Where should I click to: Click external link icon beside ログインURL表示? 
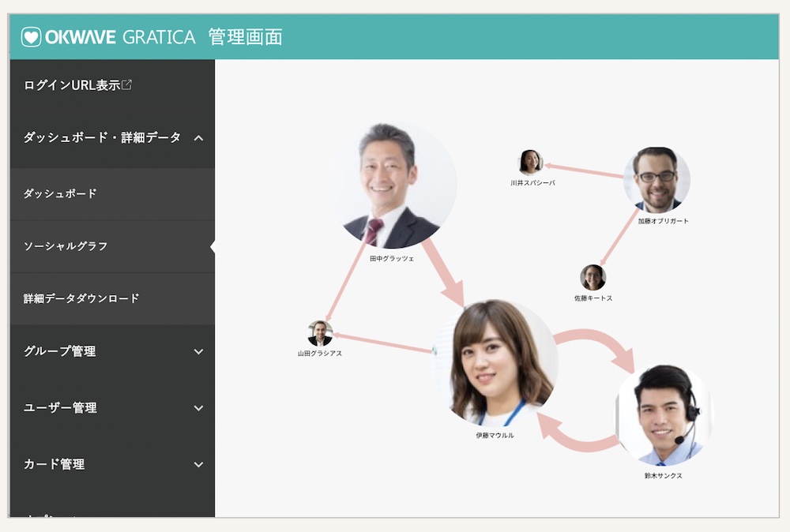(x=127, y=84)
